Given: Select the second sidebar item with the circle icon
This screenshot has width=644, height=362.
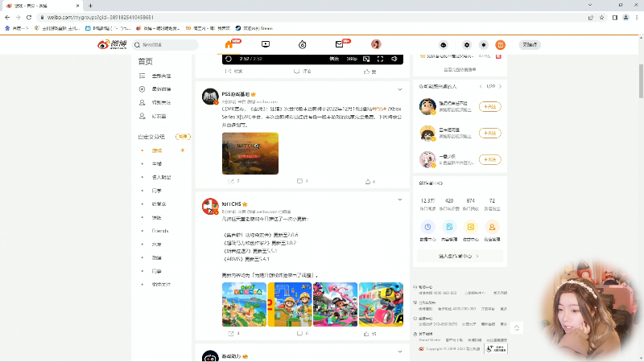Looking at the screenshot, I should pyautogui.click(x=162, y=89).
